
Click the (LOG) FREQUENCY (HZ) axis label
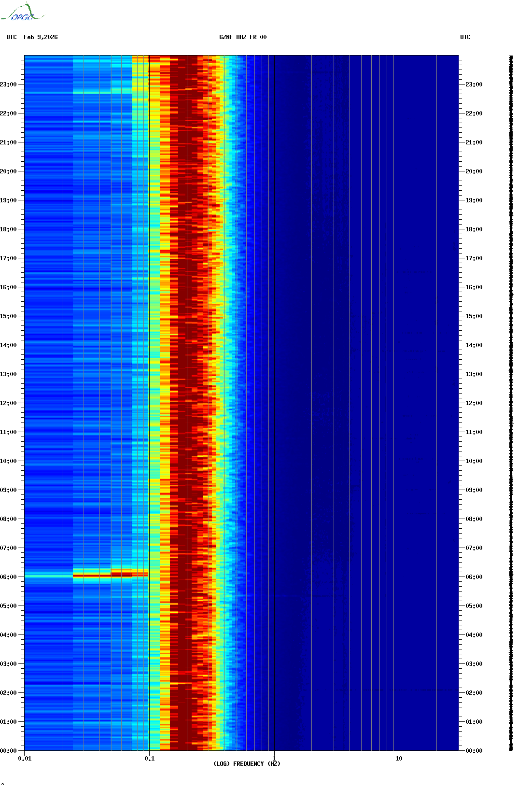(x=247, y=763)
